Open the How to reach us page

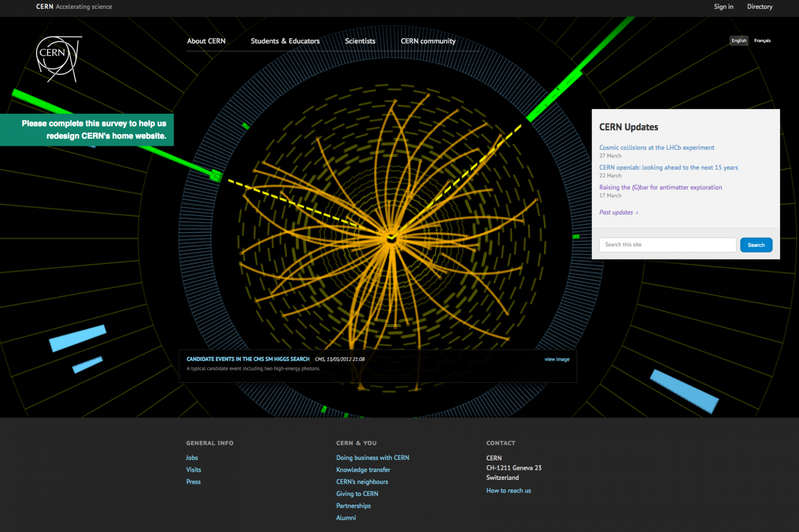tap(508, 490)
